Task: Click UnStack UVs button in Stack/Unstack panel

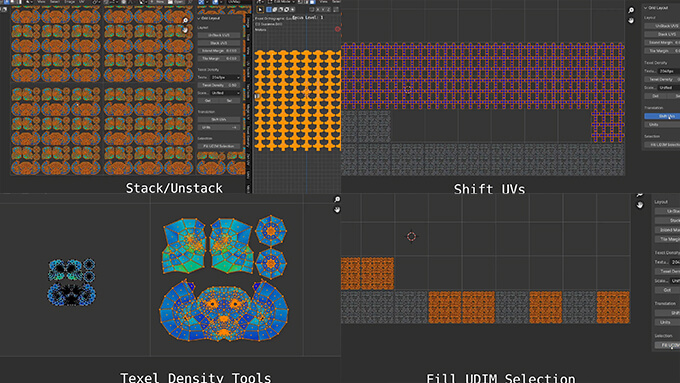Action: tap(219, 35)
